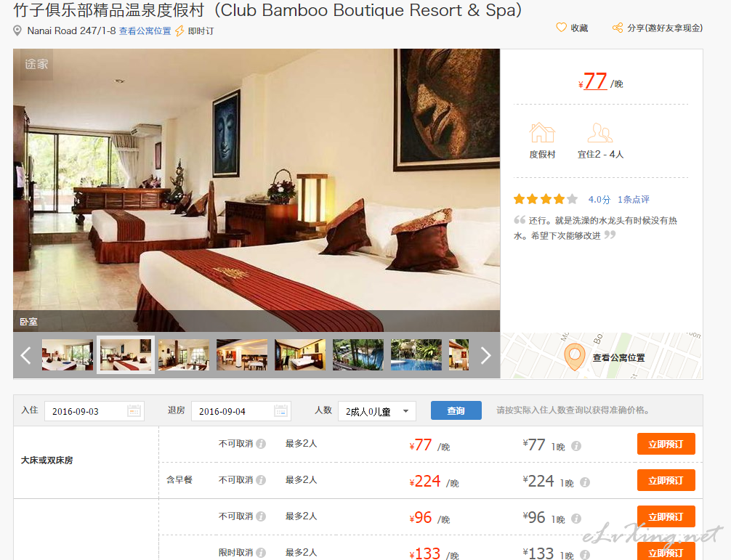Book the ¥224 breakfast room 立即预订
This screenshot has width=731, height=560.
(x=666, y=480)
